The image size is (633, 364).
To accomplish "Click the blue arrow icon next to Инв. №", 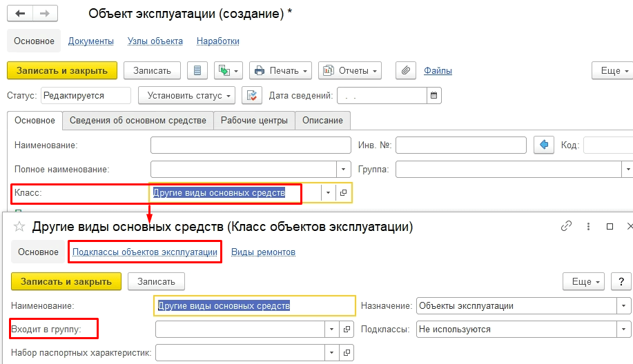I will point(544,145).
